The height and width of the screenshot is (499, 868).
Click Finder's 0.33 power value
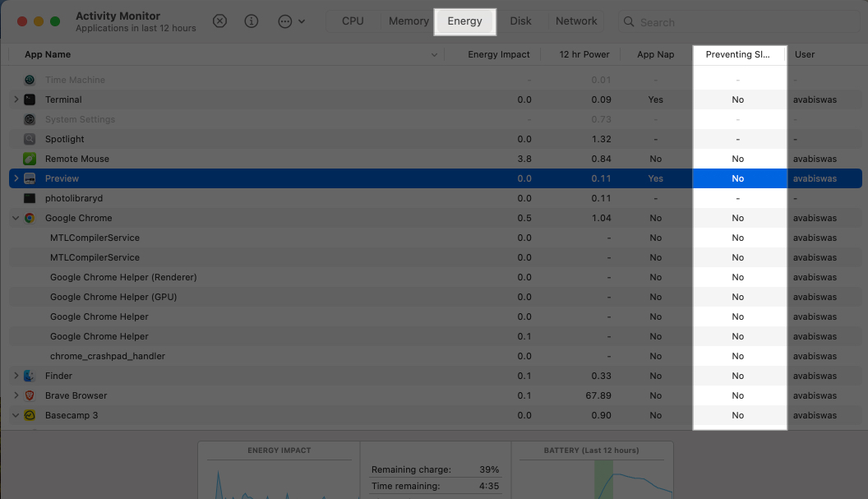click(601, 376)
